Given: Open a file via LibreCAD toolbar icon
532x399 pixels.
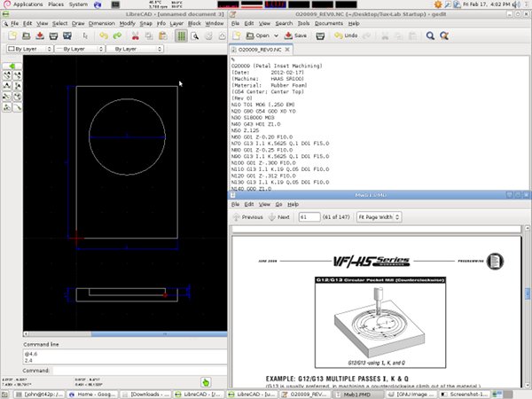Looking at the screenshot, I should pyautogui.click(x=26, y=35).
